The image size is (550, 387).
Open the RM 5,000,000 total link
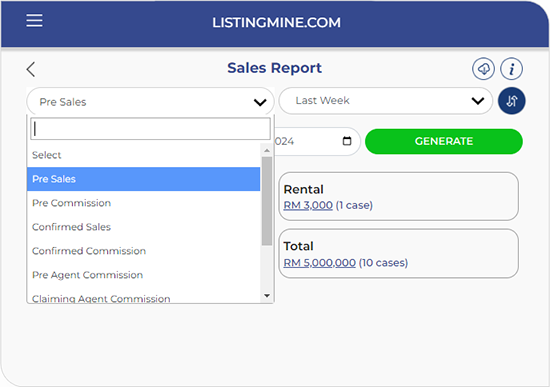(x=320, y=263)
